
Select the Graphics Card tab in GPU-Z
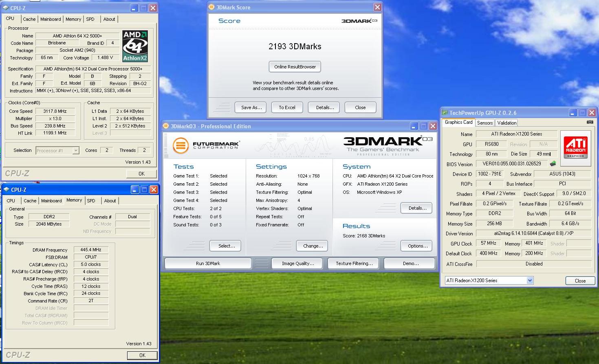459,122
